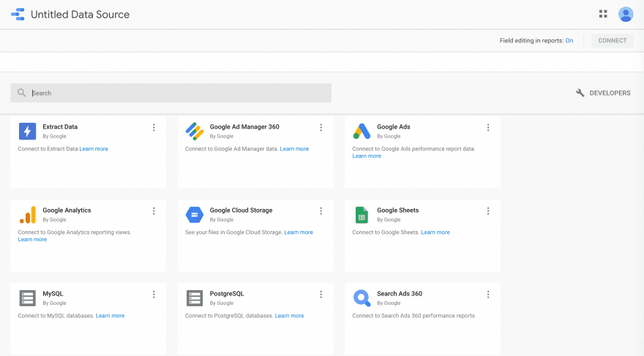Select the Search Ads 360 icon

[362, 298]
